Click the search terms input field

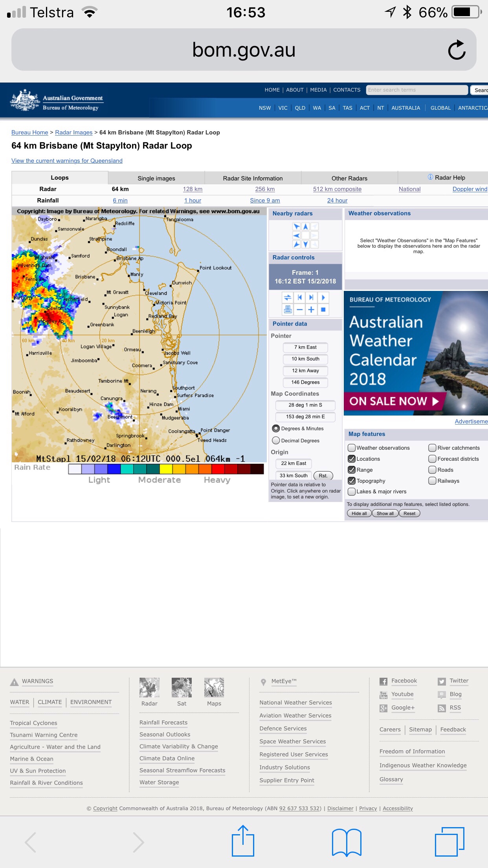pyautogui.click(x=416, y=90)
